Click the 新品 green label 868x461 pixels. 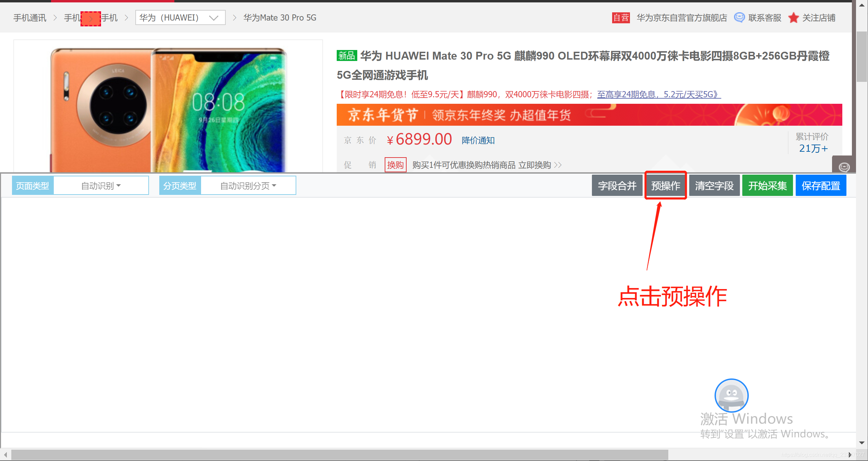pyautogui.click(x=347, y=55)
